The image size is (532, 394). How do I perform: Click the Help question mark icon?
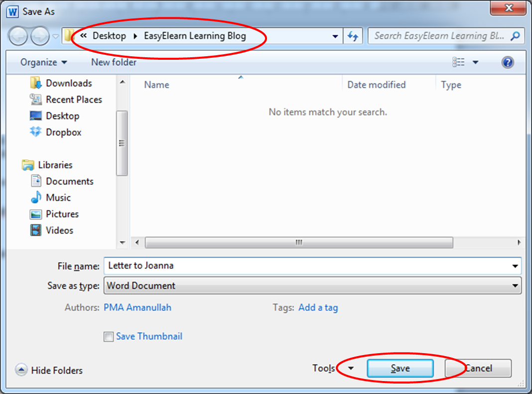507,62
